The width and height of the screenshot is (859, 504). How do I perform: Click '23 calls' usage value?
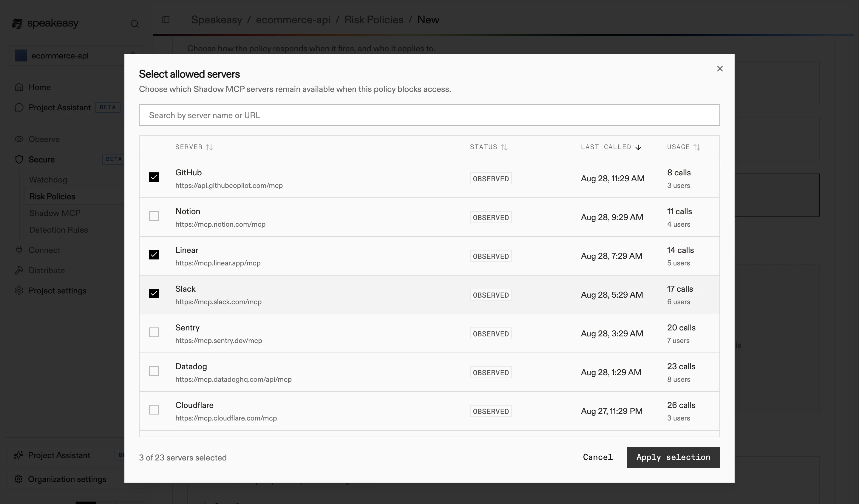(681, 366)
